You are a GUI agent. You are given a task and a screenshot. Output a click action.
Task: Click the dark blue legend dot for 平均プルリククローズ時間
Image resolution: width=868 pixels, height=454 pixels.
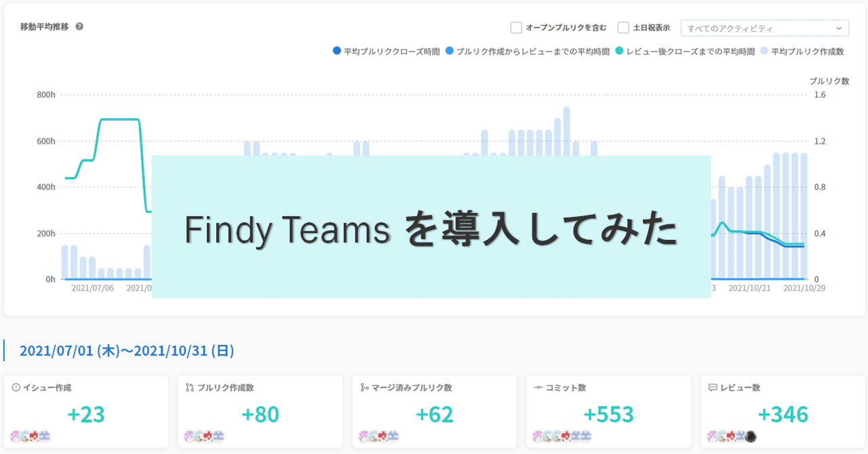coord(338,51)
